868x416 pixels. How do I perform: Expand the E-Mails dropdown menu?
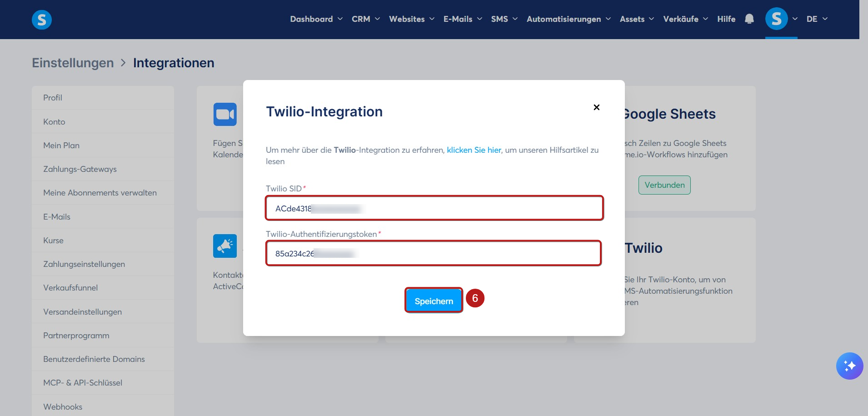click(x=463, y=19)
